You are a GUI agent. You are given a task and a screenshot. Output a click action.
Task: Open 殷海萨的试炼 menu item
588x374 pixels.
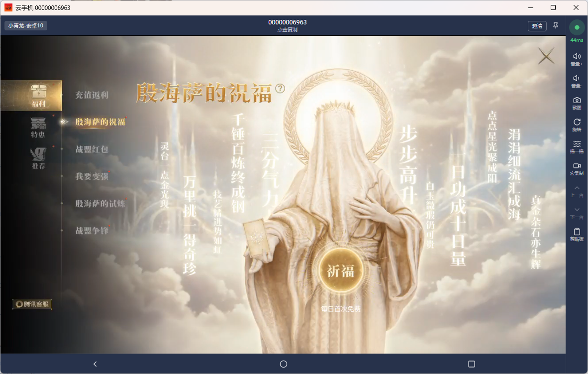coord(100,204)
